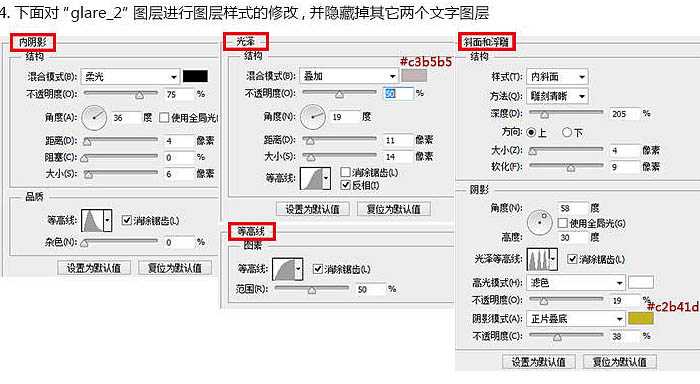The width and height of the screenshot is (700, 384).
Task: Open Inner Shadow blend mode dropdown showing 柔光
Action: [x=130, y=76]
